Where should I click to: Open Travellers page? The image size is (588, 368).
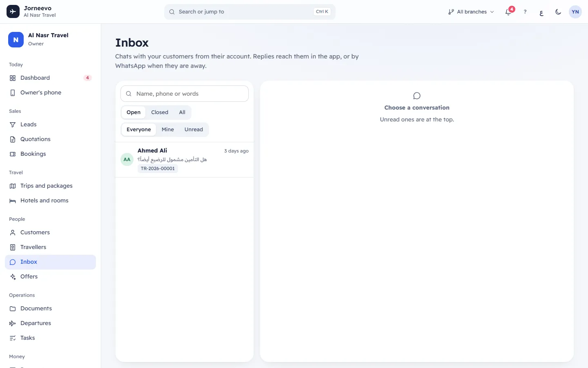(50, 247)
